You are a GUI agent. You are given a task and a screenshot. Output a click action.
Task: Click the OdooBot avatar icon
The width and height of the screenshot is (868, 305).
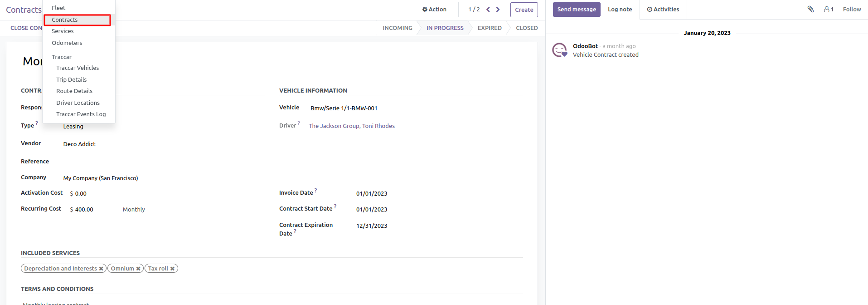560,50
